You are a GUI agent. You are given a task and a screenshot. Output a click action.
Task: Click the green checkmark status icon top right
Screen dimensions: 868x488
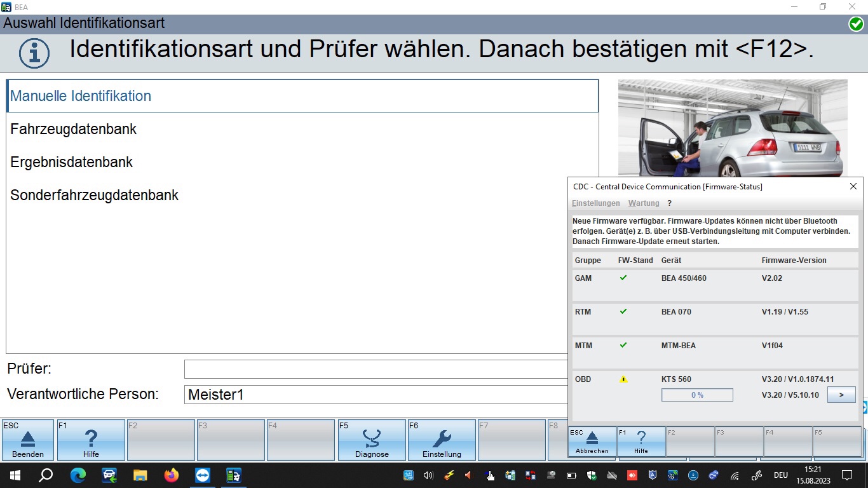point(856,24)
